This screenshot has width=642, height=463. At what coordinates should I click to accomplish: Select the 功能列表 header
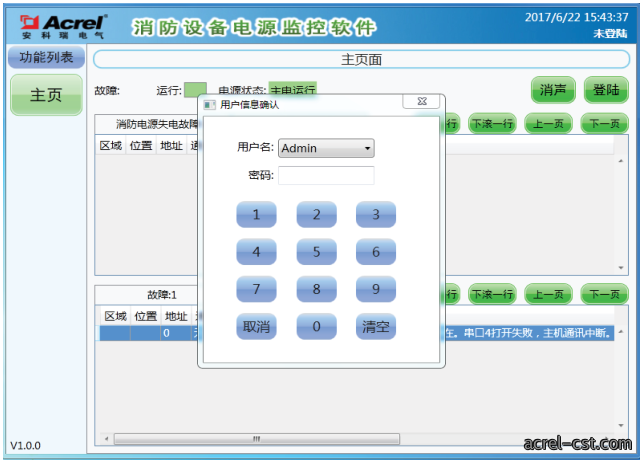(46, 57)
